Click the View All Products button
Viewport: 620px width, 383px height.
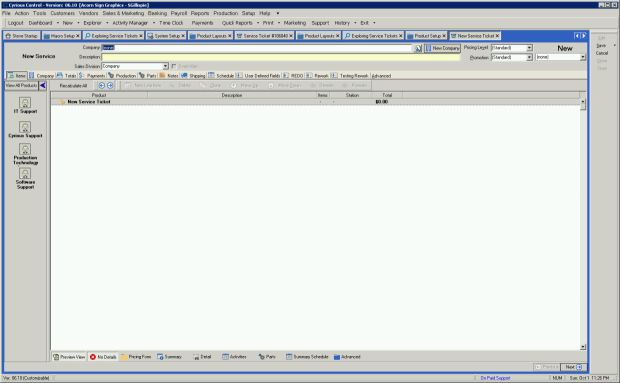click(x=21, y=85)
